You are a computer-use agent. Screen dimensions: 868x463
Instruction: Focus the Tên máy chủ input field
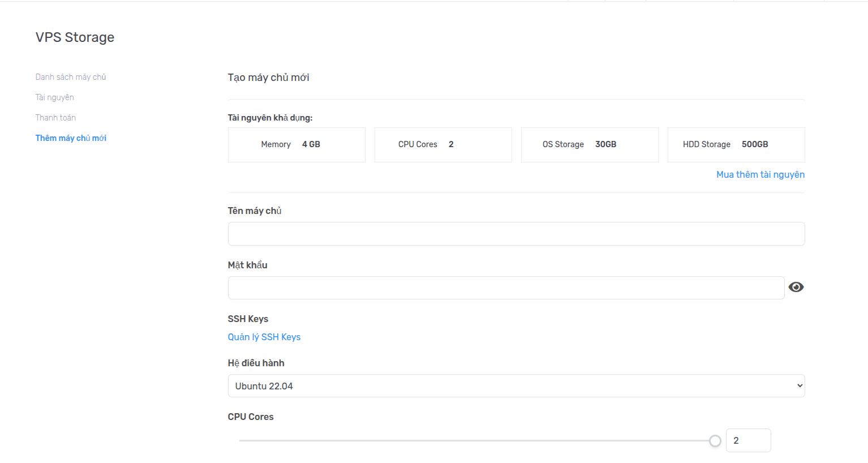point(515,234)
